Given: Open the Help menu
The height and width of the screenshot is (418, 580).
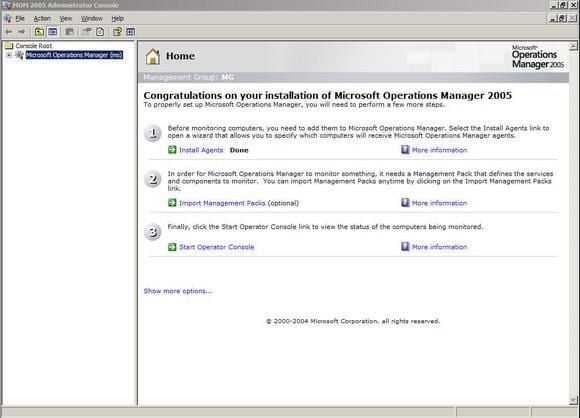Looking at the screenshot, I should 118,18.
